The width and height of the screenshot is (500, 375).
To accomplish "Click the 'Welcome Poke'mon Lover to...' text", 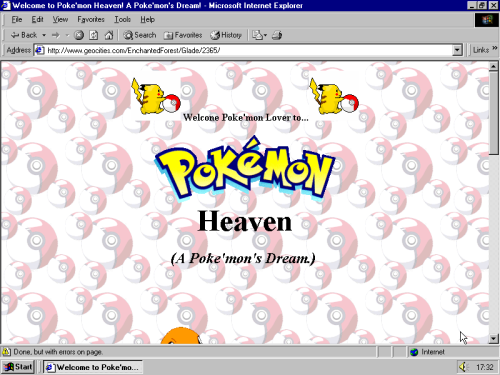I will tap(246, 118).
